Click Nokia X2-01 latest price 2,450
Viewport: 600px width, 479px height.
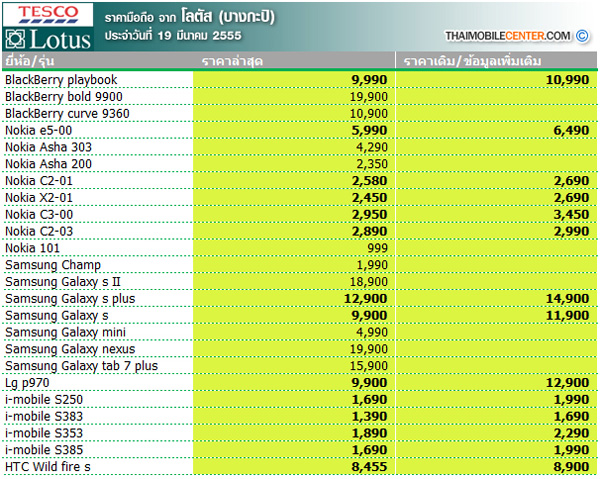[369, 198]
